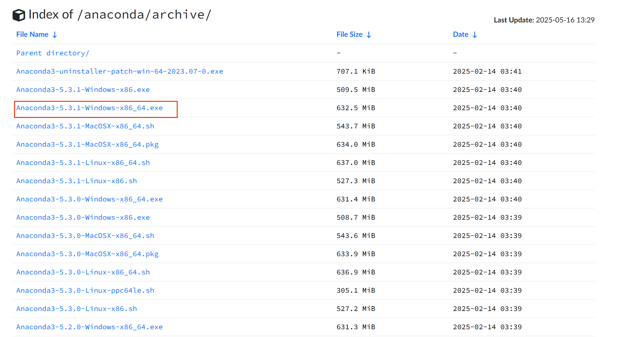Click the 631.3 MiB file size value
The height and width of the screenshot is (337, 644).
click(356, 327)
